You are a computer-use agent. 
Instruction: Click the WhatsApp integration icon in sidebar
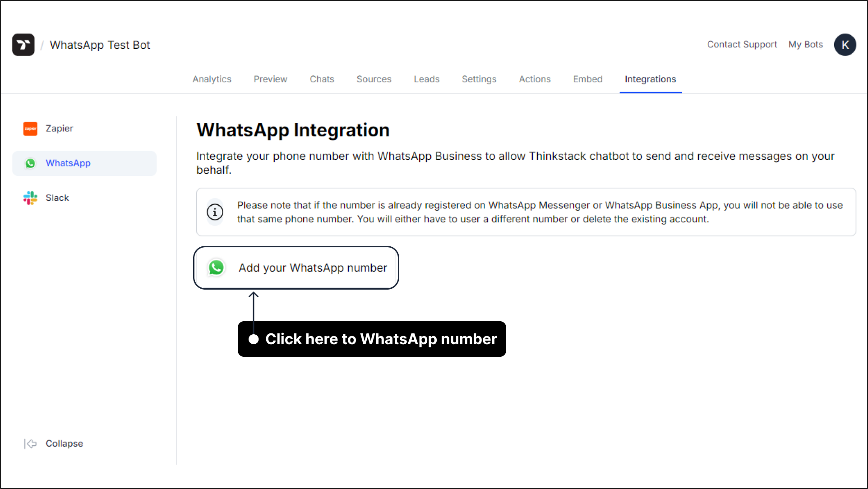click(x=31, y=163)
